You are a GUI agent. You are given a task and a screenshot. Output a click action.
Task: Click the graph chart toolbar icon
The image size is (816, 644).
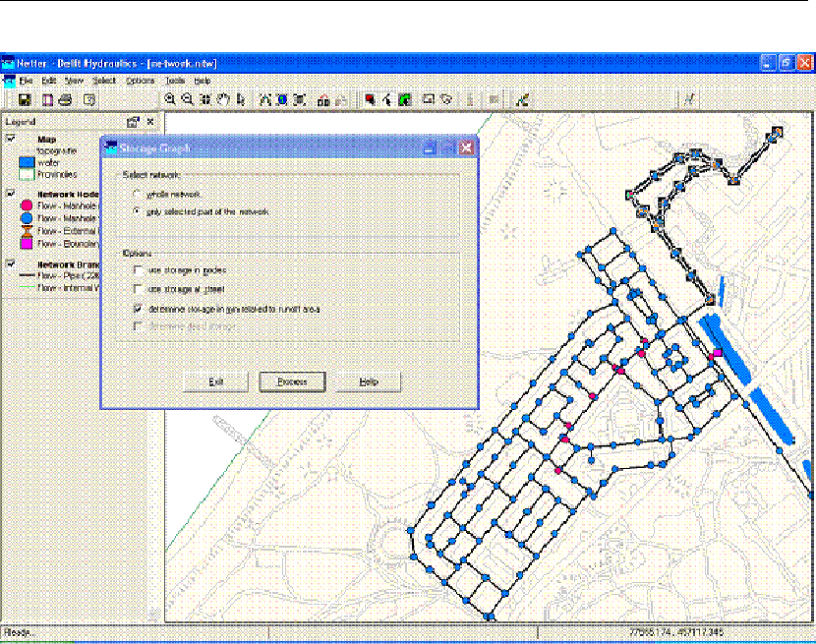522,99
